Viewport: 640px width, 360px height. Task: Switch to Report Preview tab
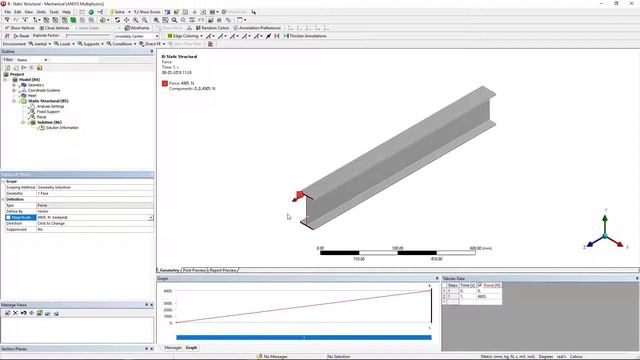(x=223, y=270)
